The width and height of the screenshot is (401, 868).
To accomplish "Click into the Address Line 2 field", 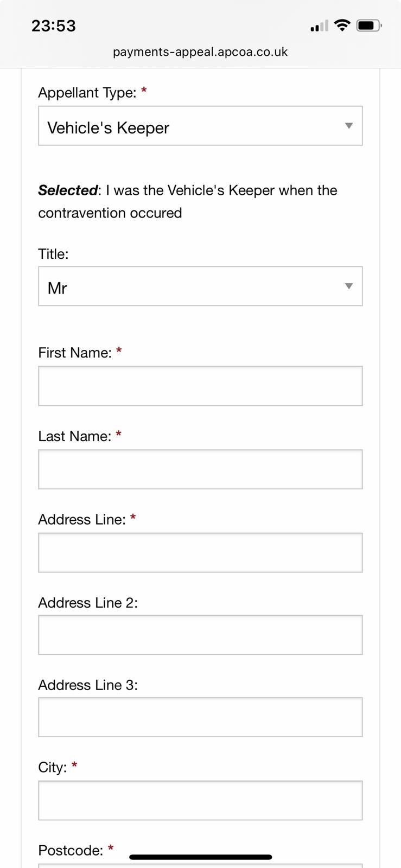I will (200, 635).
